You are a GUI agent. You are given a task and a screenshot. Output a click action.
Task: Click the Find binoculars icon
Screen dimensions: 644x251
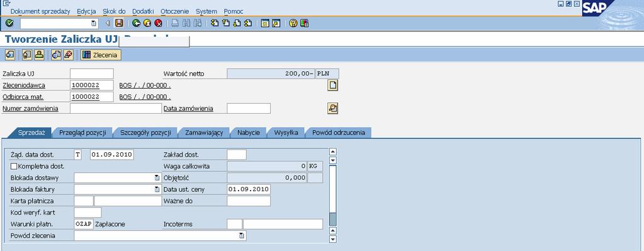pos(186,23)
